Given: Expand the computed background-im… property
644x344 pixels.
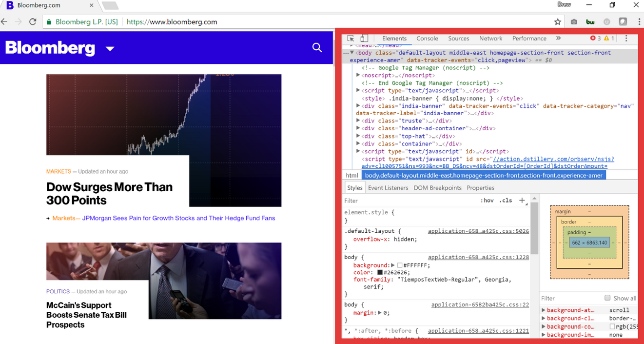Looking at the screenshot, I should click(544, 335).
